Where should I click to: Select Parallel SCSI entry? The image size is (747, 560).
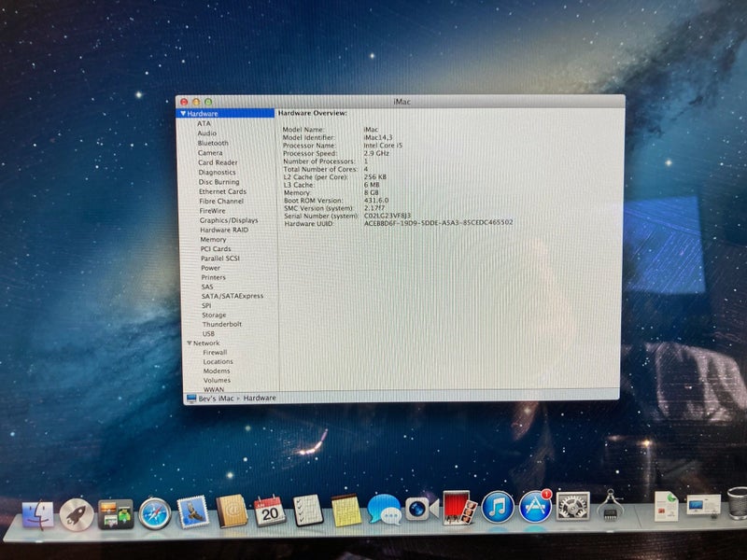[x=220, y=259]
